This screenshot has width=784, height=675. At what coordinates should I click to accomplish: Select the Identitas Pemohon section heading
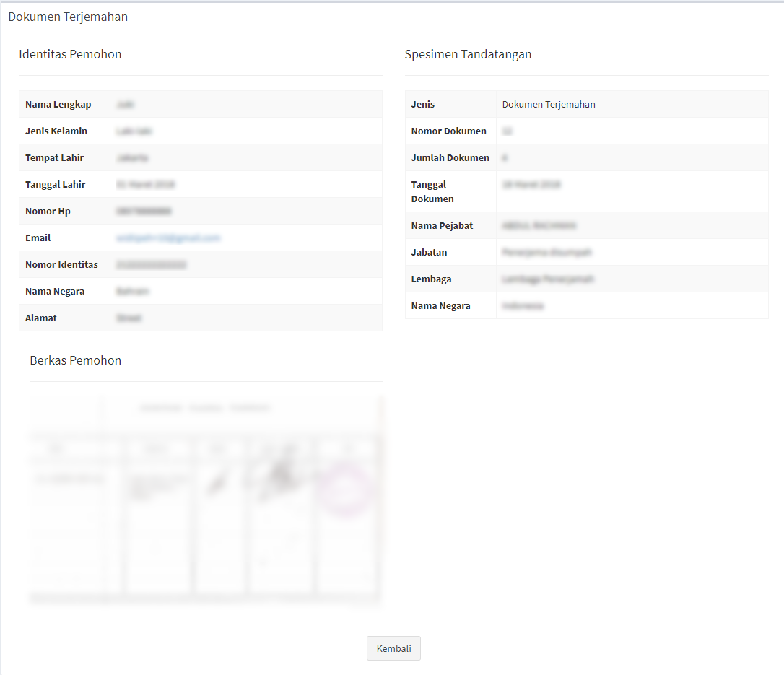(x=70, y=54)
